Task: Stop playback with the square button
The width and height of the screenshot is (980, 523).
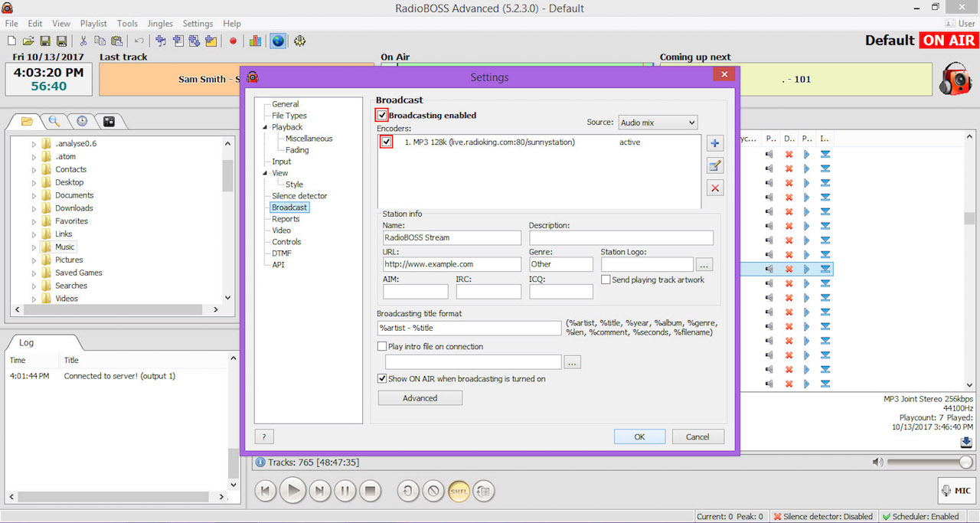Action: (x=371, y=491)
